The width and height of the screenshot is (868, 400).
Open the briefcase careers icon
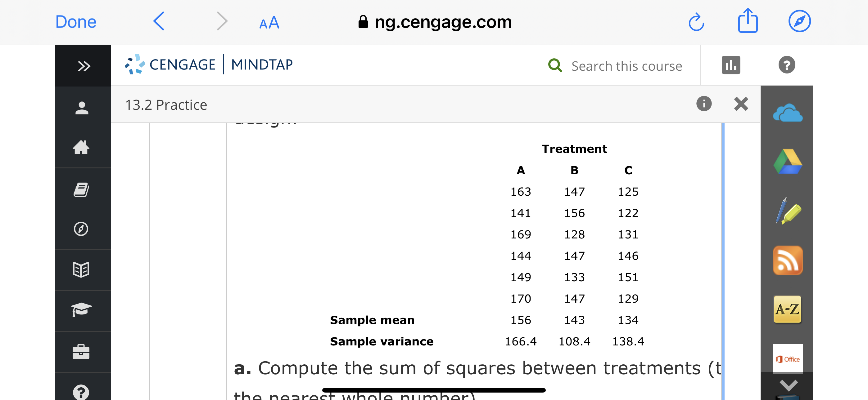[x=82, y=351]
